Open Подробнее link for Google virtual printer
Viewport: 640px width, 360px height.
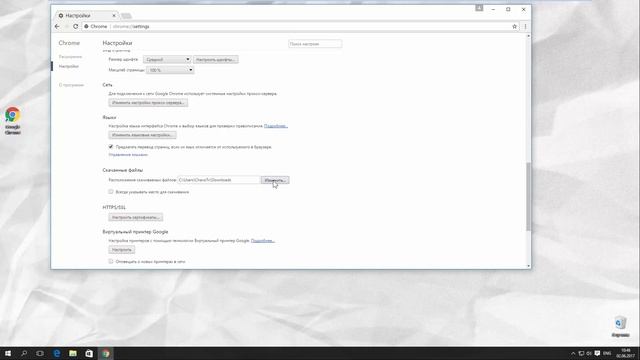(x=263, y=241)
